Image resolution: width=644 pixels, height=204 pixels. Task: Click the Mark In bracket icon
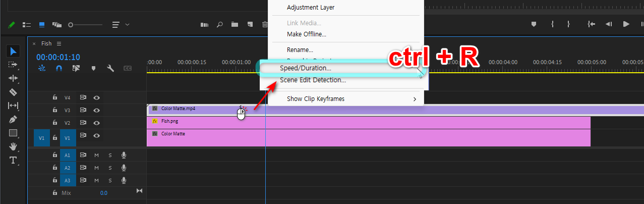coord(553,24)
